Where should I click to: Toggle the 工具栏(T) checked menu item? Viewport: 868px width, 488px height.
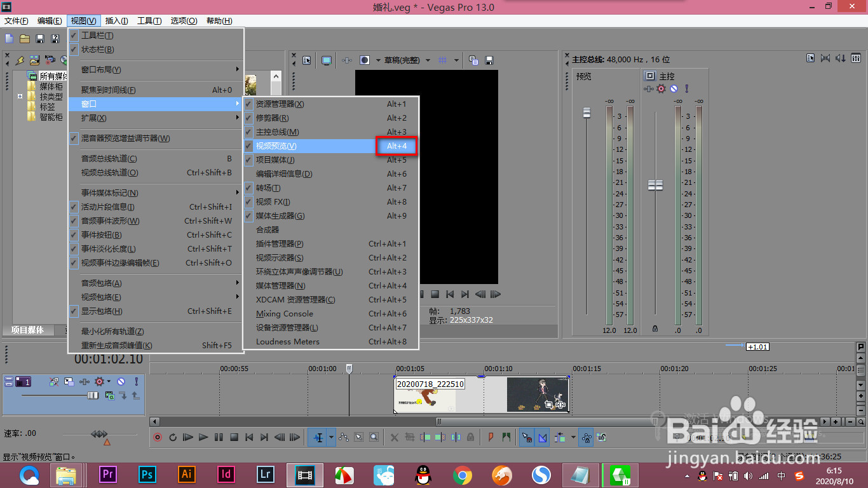[x=156, y=36]
